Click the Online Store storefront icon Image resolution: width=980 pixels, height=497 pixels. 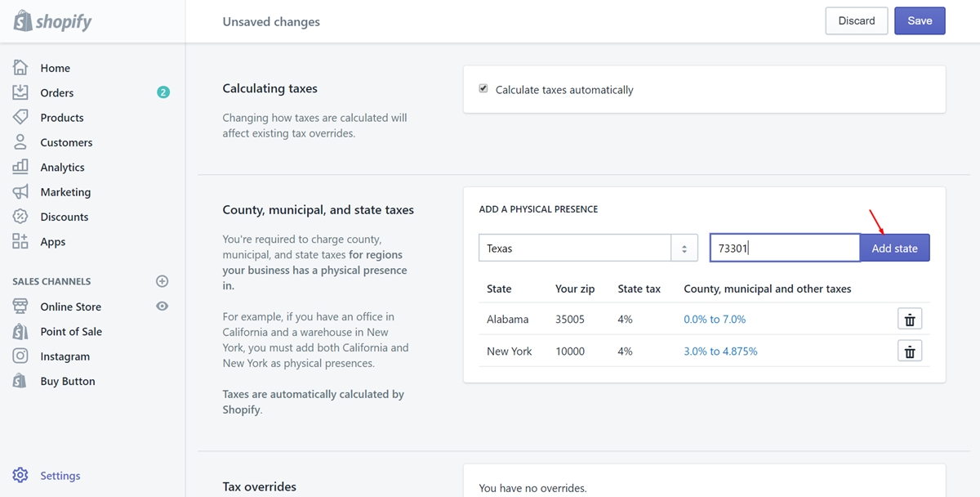click(x=20, y=307)
